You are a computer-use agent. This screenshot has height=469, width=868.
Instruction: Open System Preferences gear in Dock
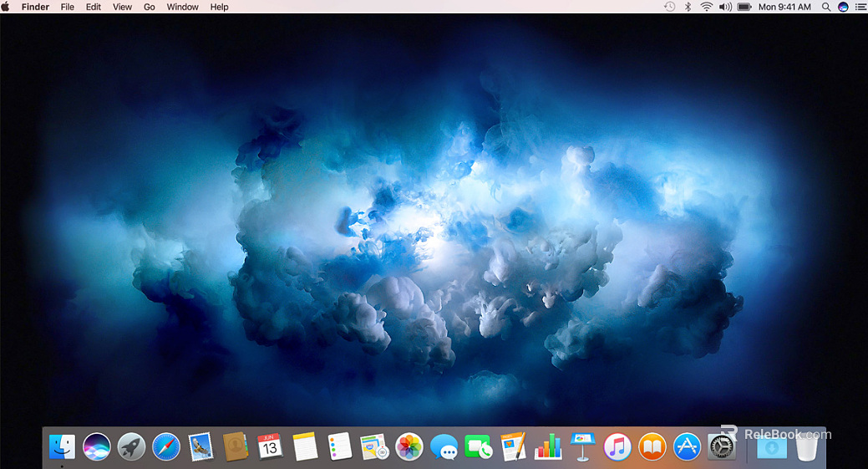pos(722,446)
